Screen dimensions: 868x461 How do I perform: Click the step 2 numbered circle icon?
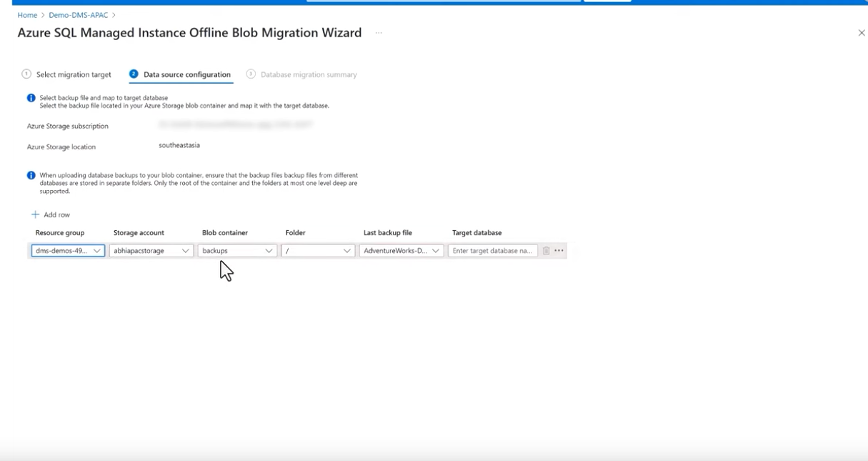(134, 74)
